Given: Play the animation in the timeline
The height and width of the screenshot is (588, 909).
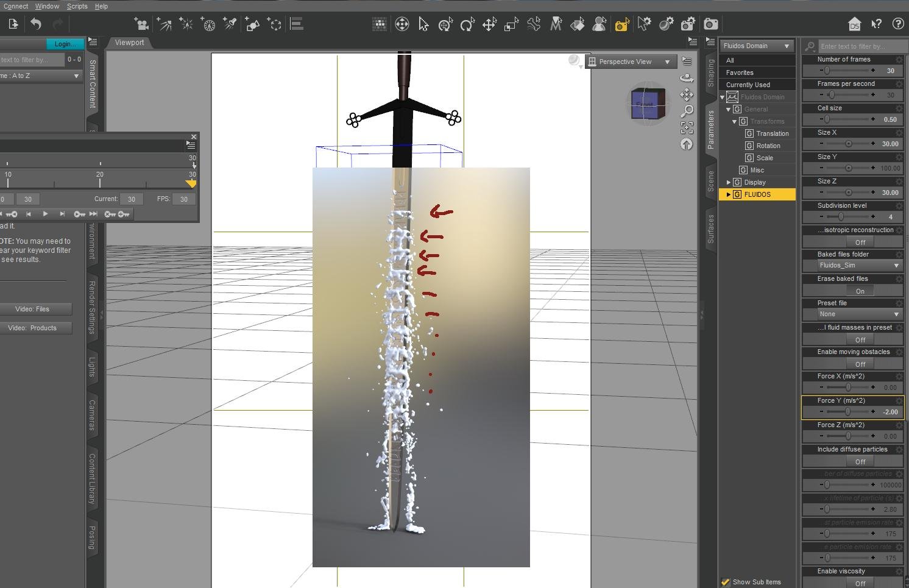Looking at the screenshot, I should pyautogui.click(x=45, y=214).
